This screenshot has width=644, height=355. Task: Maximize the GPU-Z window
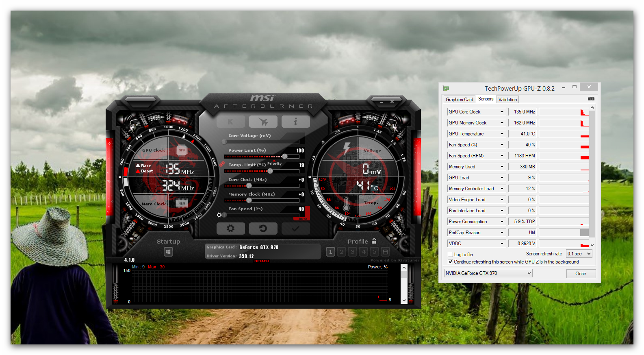coord(575,87)
